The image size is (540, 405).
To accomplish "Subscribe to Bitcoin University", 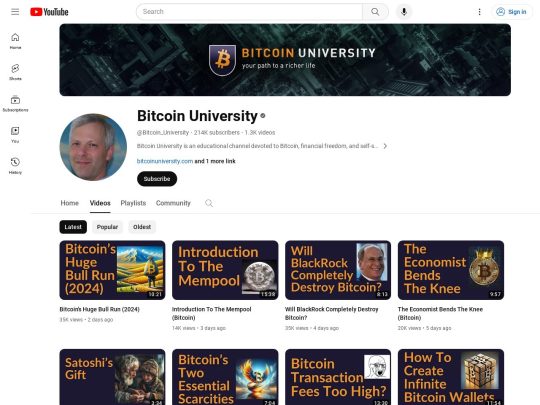I will (x=157, y=179).
